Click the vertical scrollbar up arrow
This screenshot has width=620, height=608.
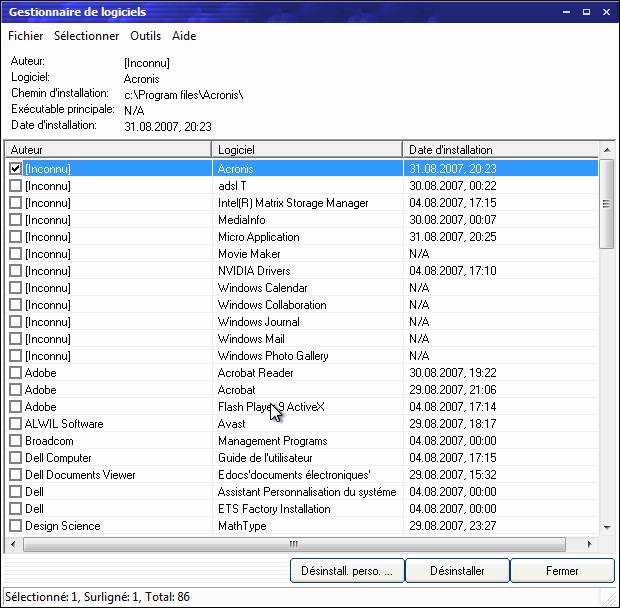[607, 150]
